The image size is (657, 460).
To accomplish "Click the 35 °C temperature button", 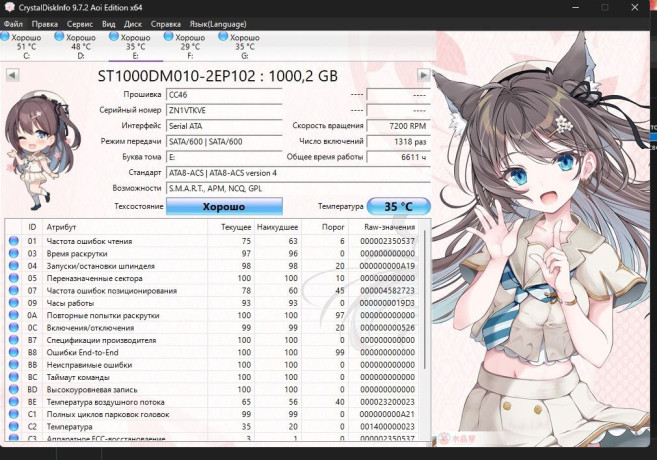I will click(x=399, y=206).
